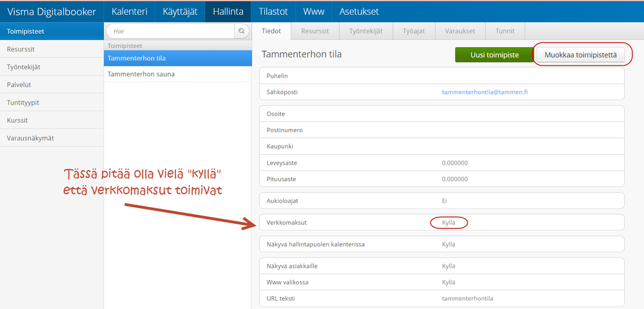The width and height of the screenshot is (644, 309).
Task: Select Tammenterhon sauna in the list
Action: 178,74
